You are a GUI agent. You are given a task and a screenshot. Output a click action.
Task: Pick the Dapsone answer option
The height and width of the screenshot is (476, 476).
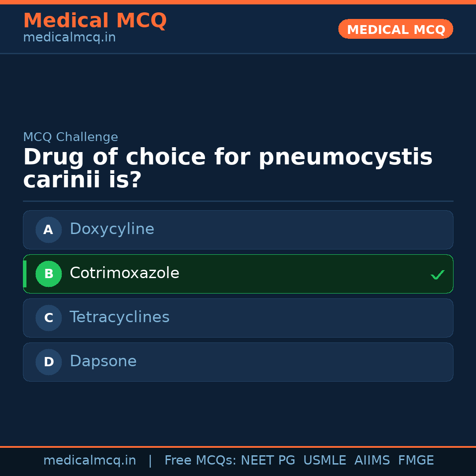(x=238, y=362)
